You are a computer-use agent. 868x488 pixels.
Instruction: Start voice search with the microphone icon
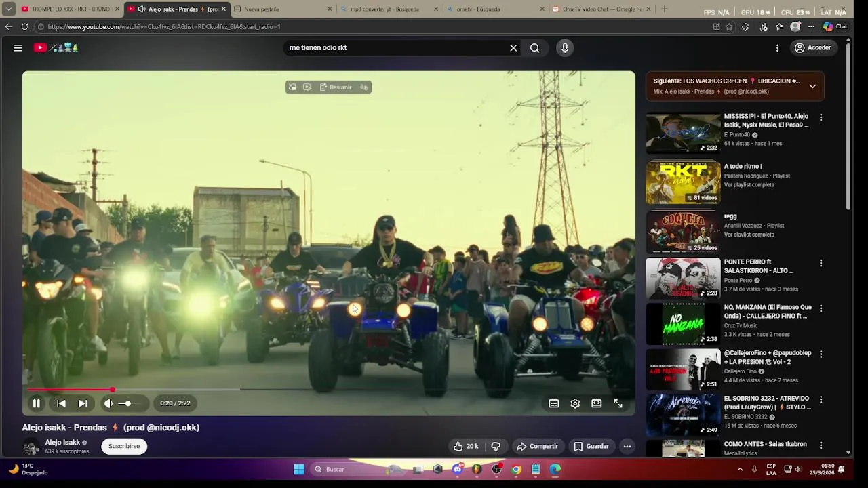(565, 47)
